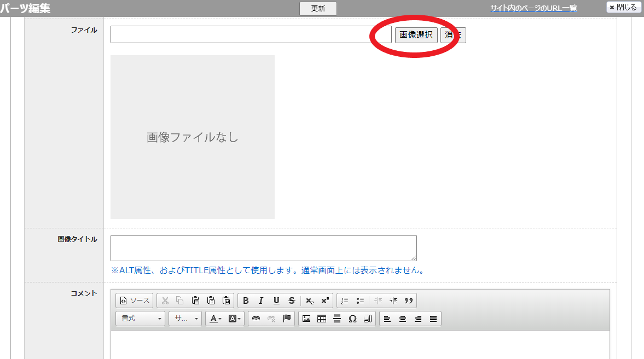The height and width of the screenshot is (359, 644).
Task: Center align the comment text
Action: (403, 319)
